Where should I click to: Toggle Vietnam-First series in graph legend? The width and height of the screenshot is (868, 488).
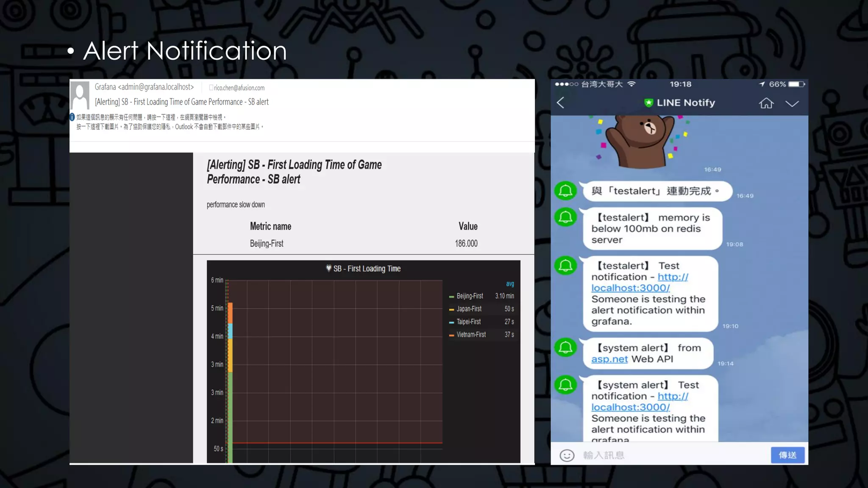click(471, 335)
